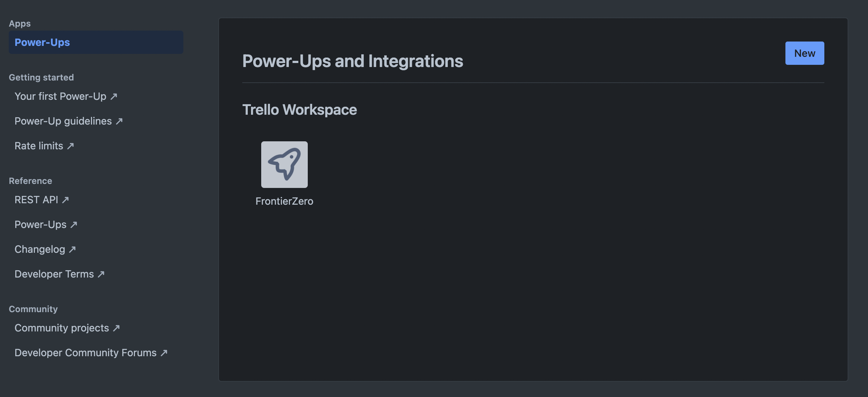Click the New Power-Up button
The image size is (868, 397).
[x=804, y=53]
